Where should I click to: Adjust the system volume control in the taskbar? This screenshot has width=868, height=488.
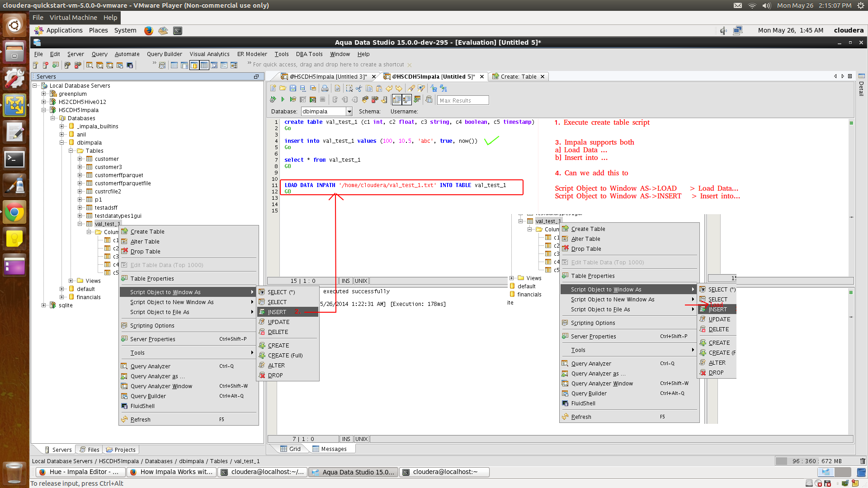[723, 30]
